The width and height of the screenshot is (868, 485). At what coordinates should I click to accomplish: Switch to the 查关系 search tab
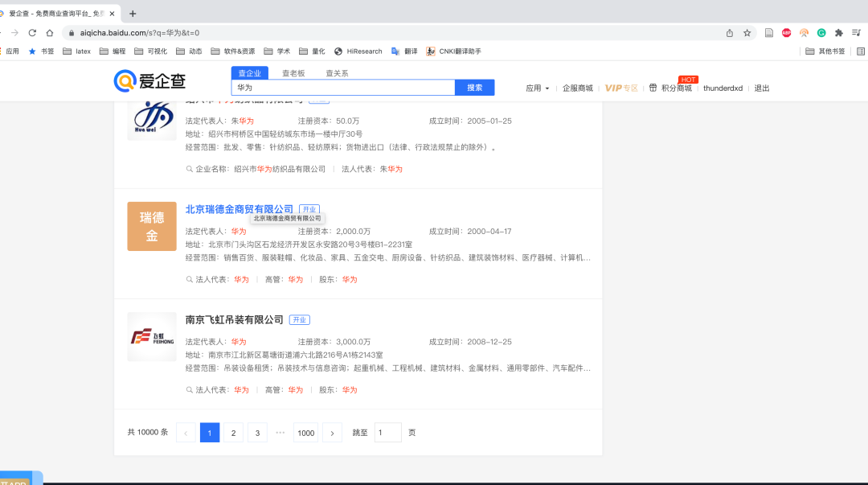(337, 73)
